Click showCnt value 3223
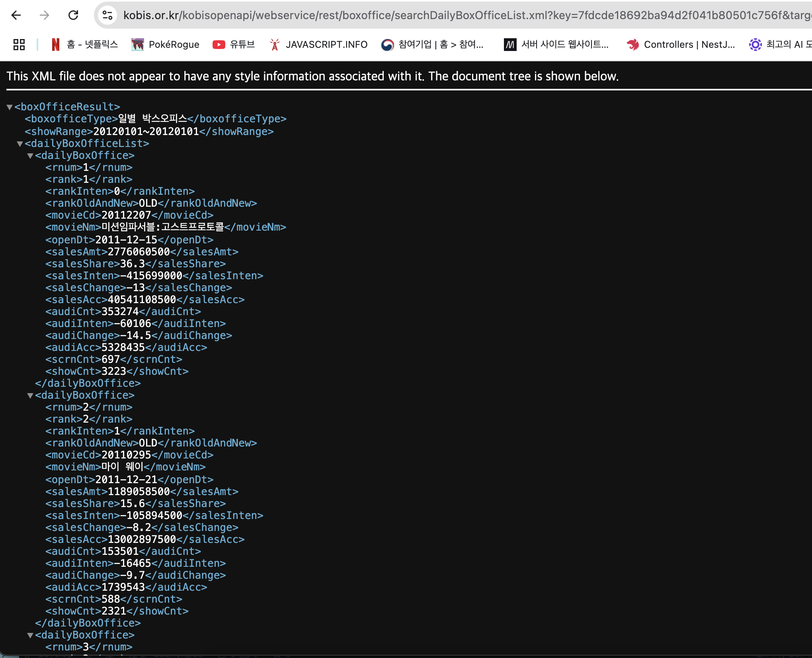The image size is (812, 658). tap(114, 371)
